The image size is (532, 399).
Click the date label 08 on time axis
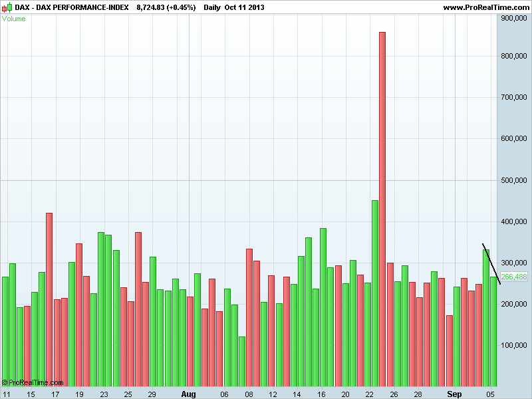click(x=249, y=394)
